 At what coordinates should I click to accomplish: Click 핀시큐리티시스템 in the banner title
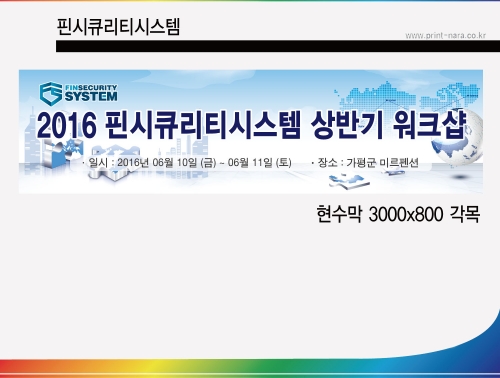point(203,125)
